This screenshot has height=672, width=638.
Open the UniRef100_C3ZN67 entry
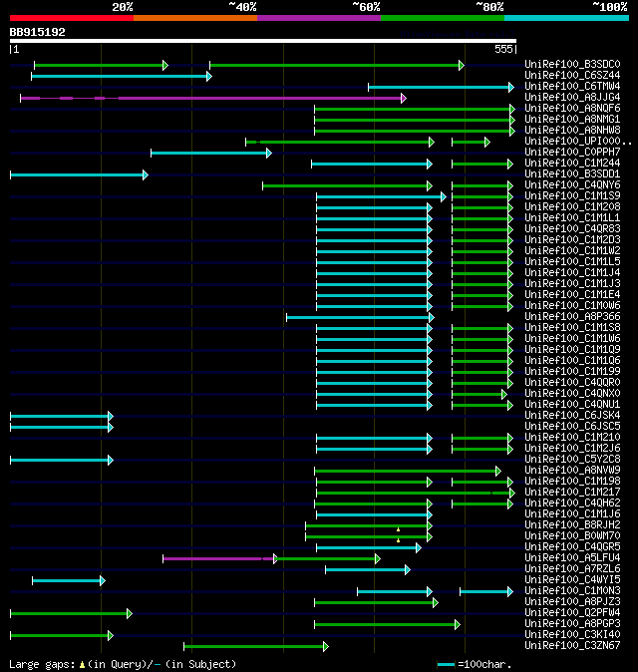pyautogui.click(x=572, y=645)
